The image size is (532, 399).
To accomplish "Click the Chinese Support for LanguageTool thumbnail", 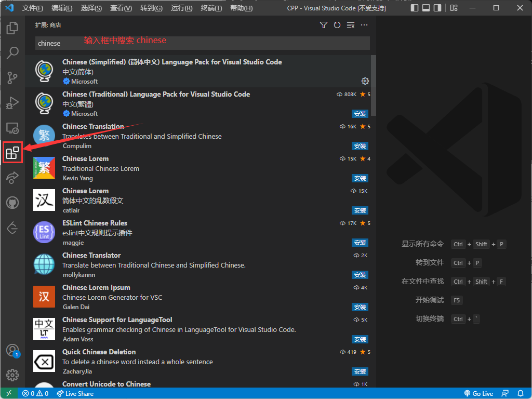I will click(44, 329).
